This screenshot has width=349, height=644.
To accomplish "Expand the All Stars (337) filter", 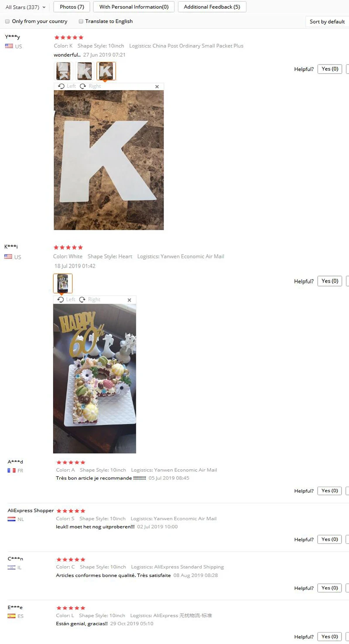I will (25, 7).
